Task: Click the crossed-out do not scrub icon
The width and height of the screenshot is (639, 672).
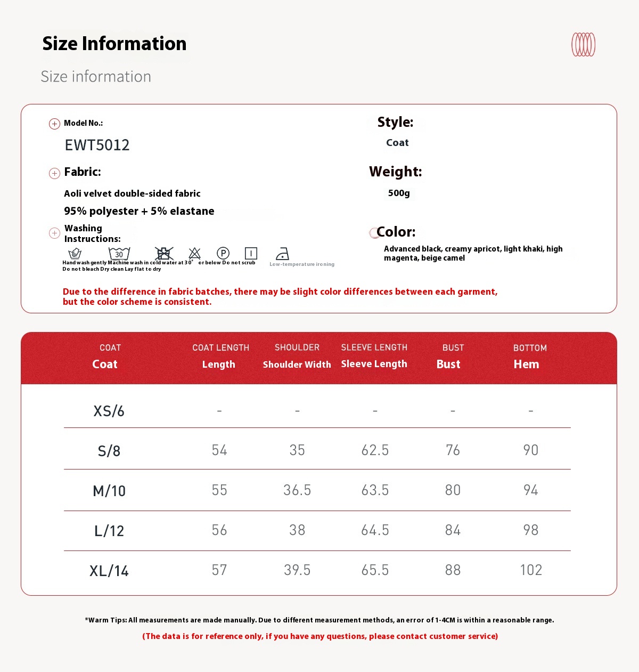Action: click(164, 253)
